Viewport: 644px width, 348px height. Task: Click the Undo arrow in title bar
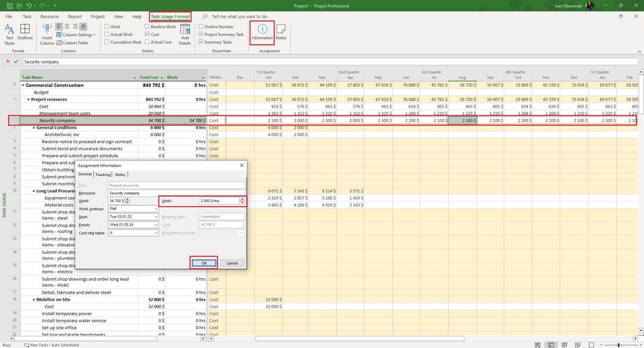coord(28,5)
